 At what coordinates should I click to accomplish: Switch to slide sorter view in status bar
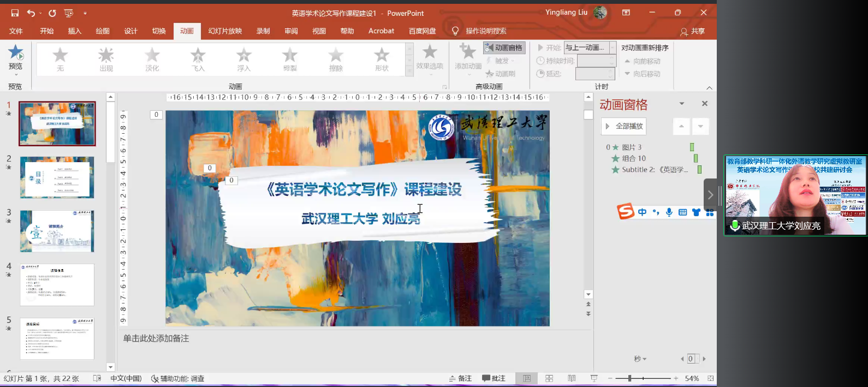pyautogui.click(x=549, y=378)
